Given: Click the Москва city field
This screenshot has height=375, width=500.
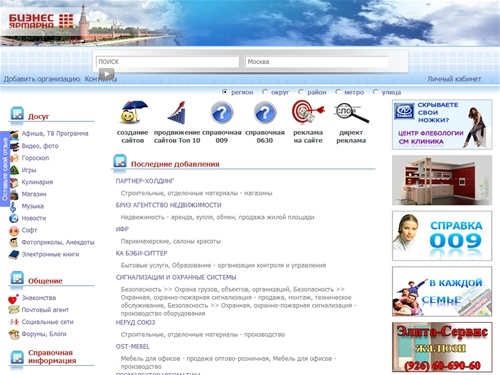Looking at the screenshot, I should 317,62.
